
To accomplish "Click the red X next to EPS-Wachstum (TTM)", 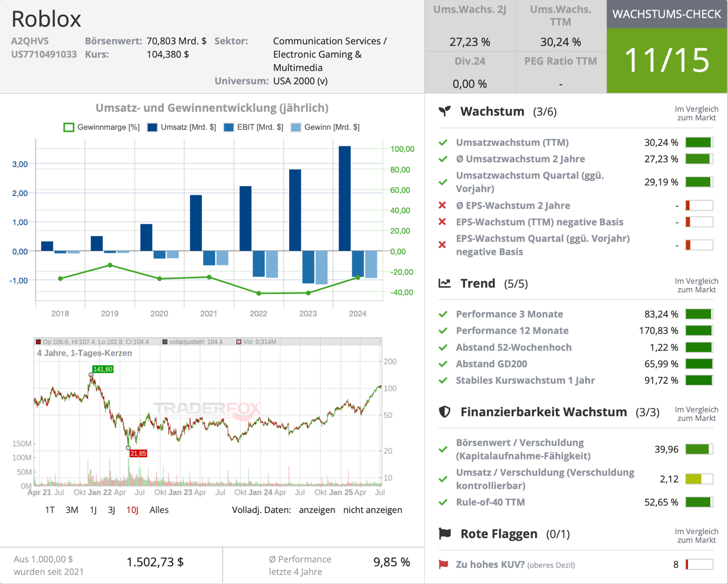I will [442, 222].
